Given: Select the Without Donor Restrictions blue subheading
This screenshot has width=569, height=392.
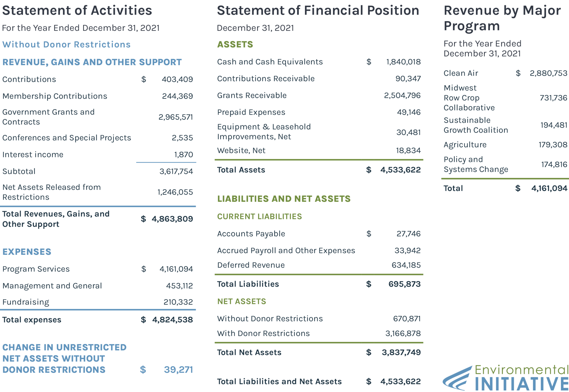Looking at the screenshot, I should [66, 45].
